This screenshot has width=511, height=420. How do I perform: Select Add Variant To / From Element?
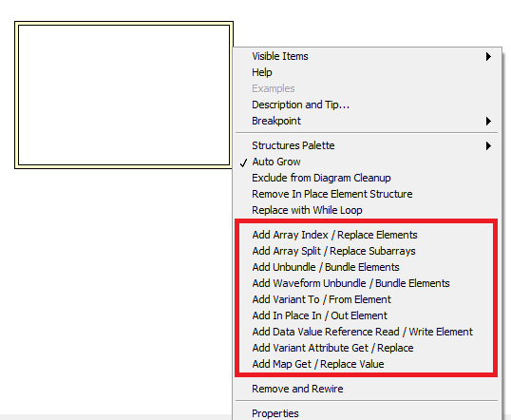367,299
